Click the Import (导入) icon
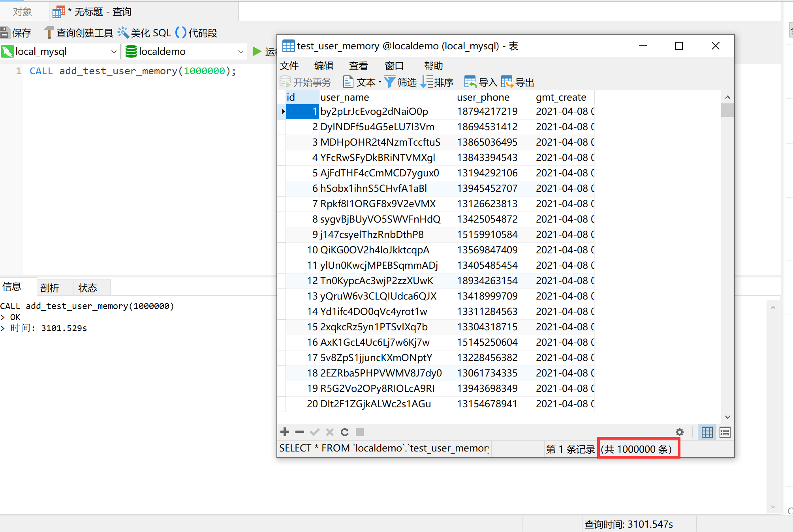The height and width of the screenshot is (532, 793). pos(470,82)
